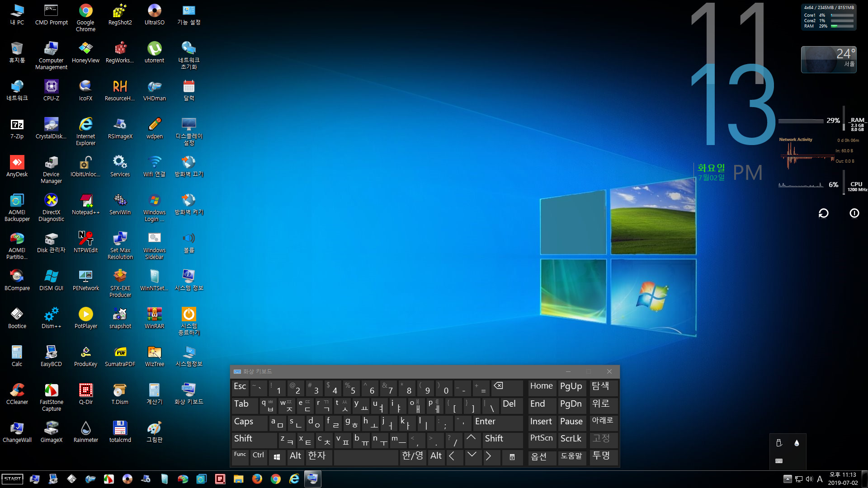The height and width of the screenshot is (488, 868).
Task: Open SumatraPDF desktop shortcut
Action: point(120,356)
